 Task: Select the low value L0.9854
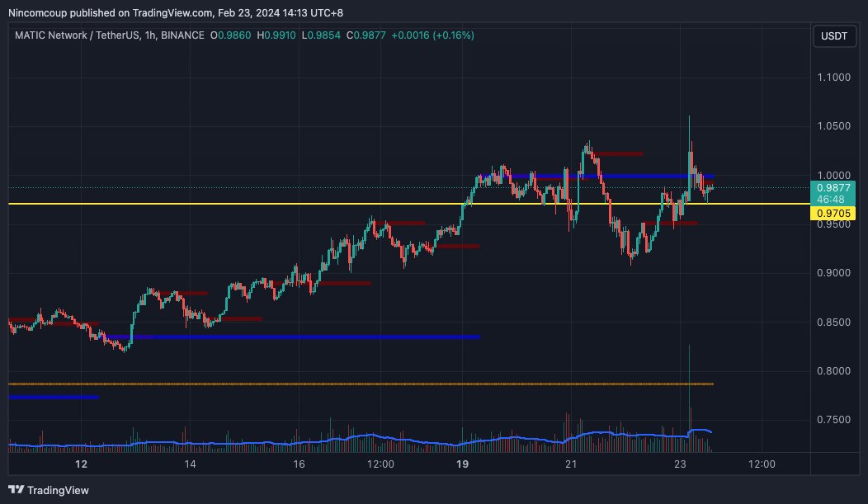(321, 35)
